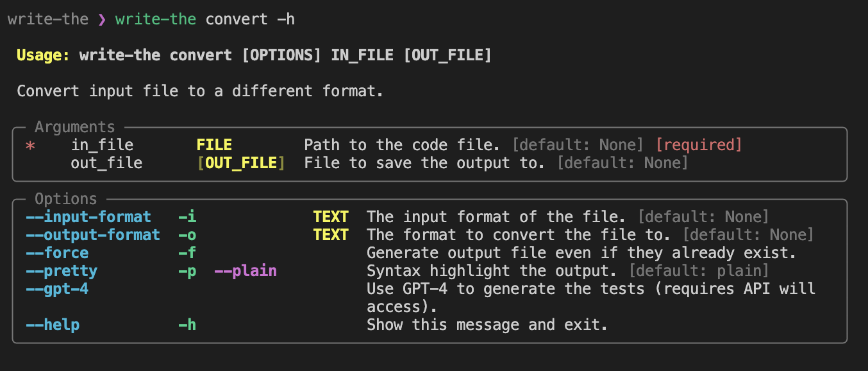Click the magenta "--plain" flag
Image resolution: width=868 pixels, height=371 pixels.
click(x=246, y=271)
